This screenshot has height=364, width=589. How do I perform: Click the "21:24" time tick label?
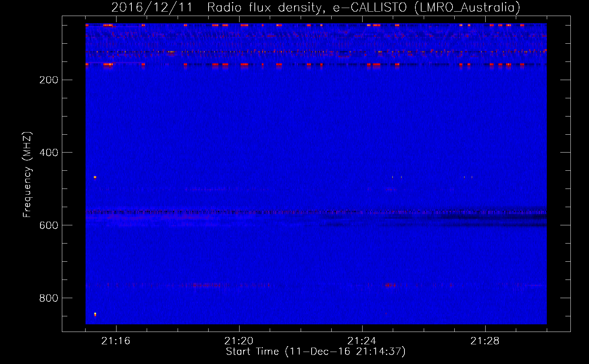[x=362, y=341]
